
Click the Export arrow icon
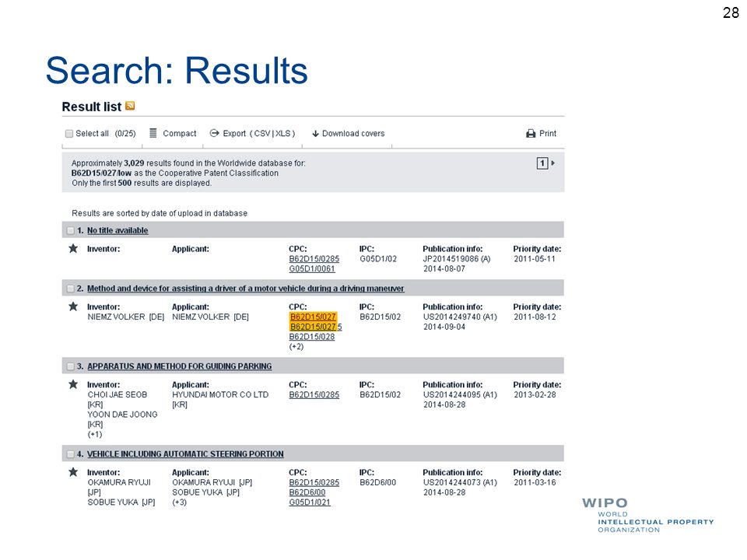pyautogui.click(x=215, y=133)
